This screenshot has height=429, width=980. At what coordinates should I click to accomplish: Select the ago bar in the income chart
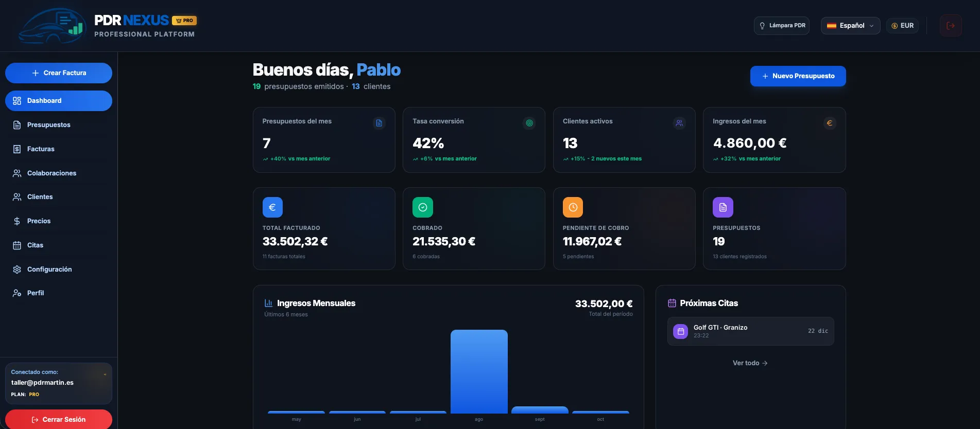click(x=479, y=371)
